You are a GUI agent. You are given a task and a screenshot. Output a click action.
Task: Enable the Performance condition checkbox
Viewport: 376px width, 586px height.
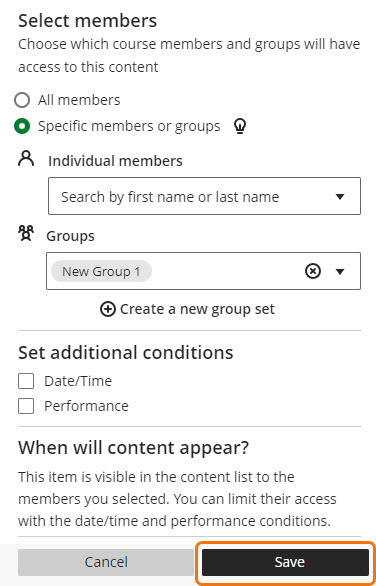26,406
